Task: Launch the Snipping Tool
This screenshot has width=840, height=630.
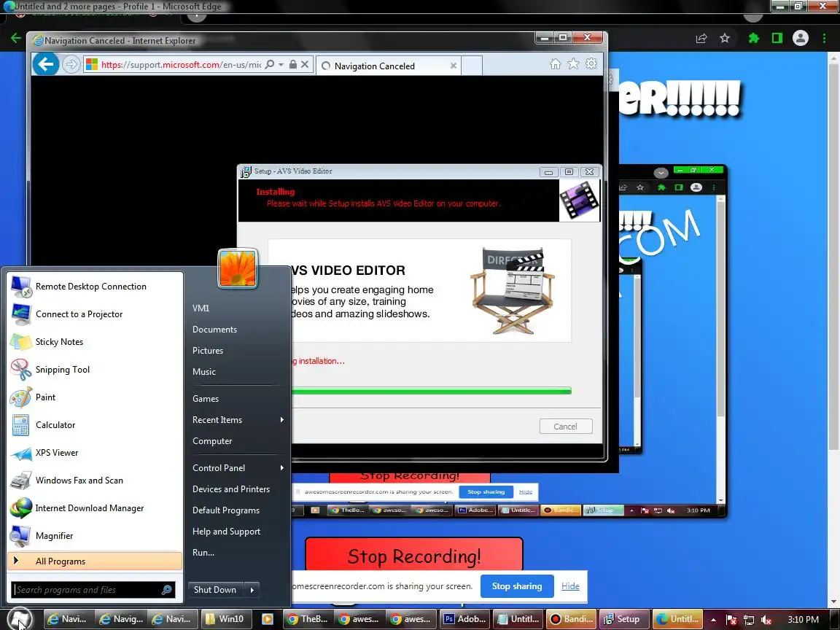Action: point(96,370)
